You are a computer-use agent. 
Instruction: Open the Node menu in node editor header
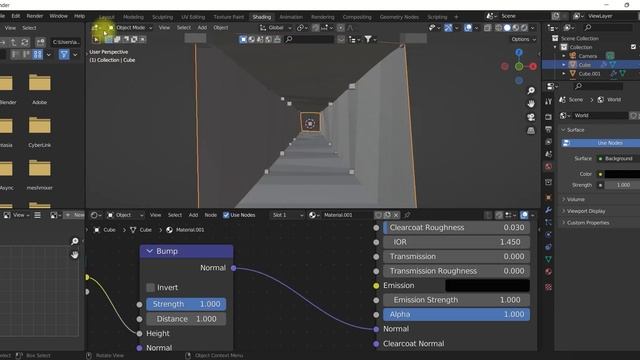point(211,215)
